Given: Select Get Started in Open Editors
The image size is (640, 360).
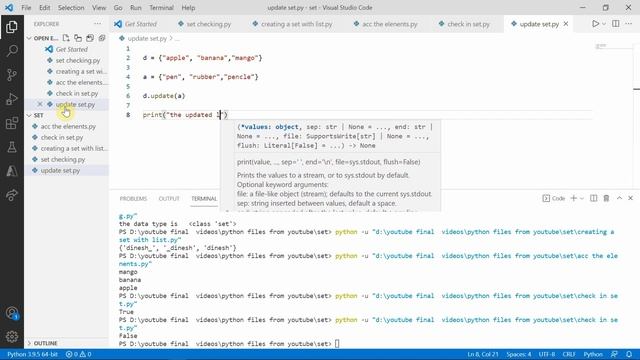Looking at the screenshot, I should coord(71,49).
